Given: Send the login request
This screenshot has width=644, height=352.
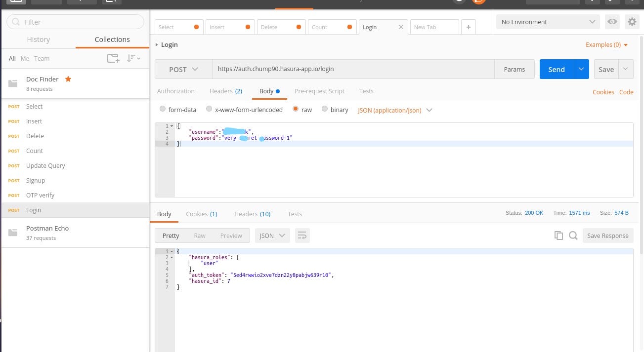Looking at the screenshot, I should pos(557,69).
